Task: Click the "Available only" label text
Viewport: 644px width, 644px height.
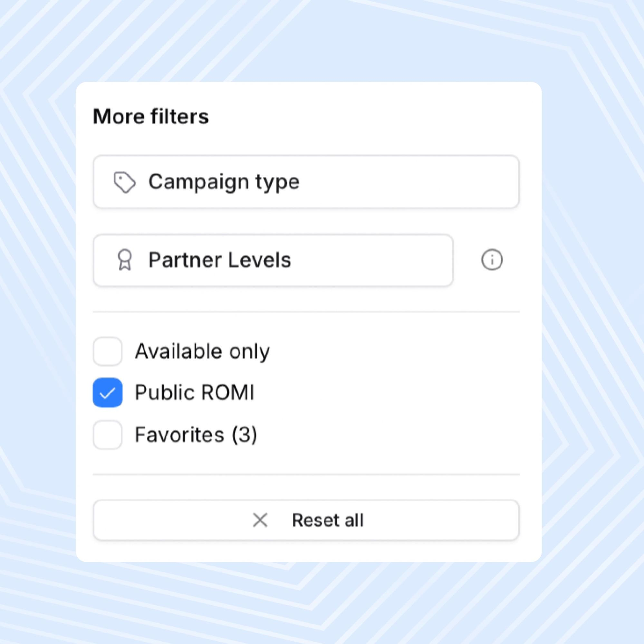Action: coord(202,351)
